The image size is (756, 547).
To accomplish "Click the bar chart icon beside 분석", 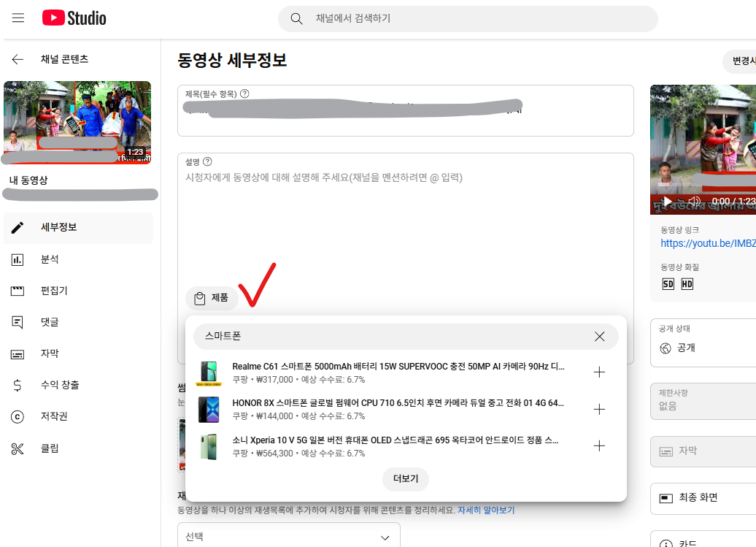I will point(18,260).
